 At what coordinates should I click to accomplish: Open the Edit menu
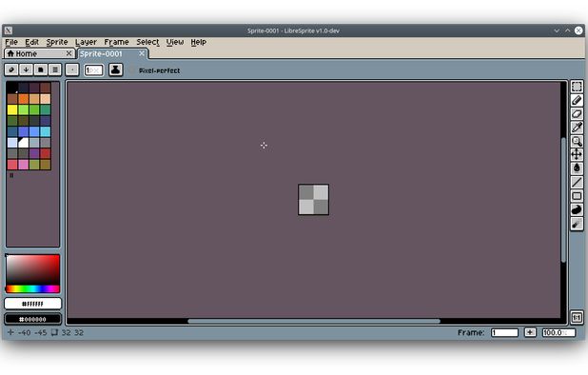(32, 42)
